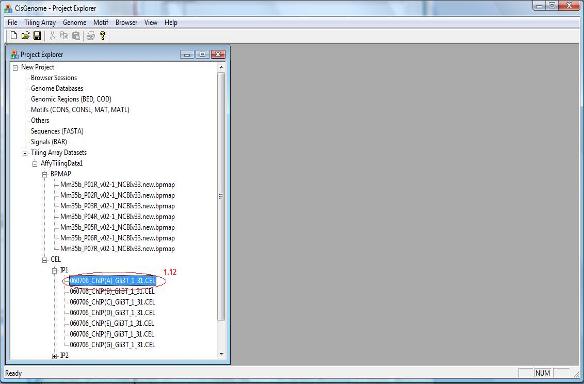Viewport: 584px width, 384px height.
Task: Open the Motif menu
Action: pos(101,23)
